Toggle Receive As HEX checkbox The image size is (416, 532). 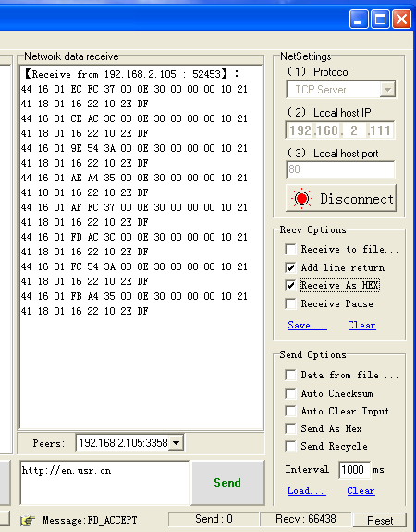pos(290,285)
